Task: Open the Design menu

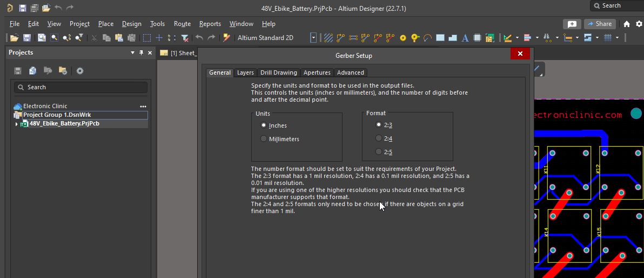Action: coord(132,24)
